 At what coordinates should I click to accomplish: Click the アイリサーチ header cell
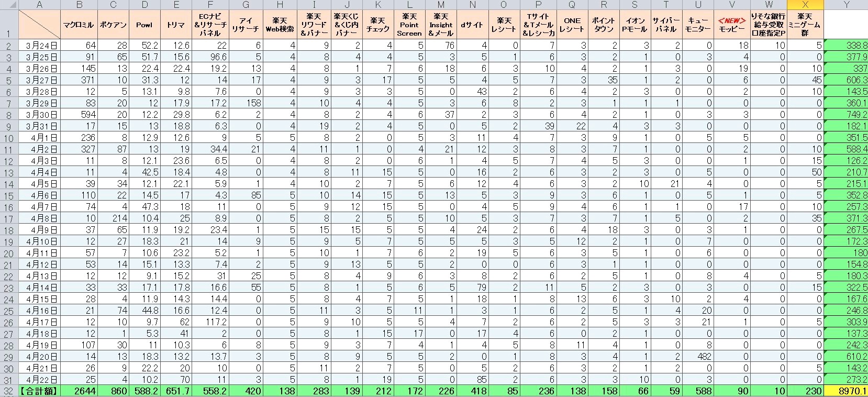pos(246,25)
